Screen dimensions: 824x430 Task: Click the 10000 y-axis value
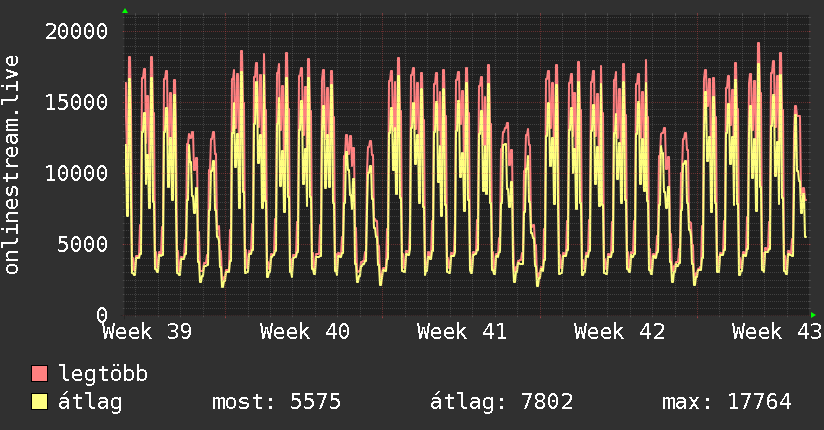76,173
